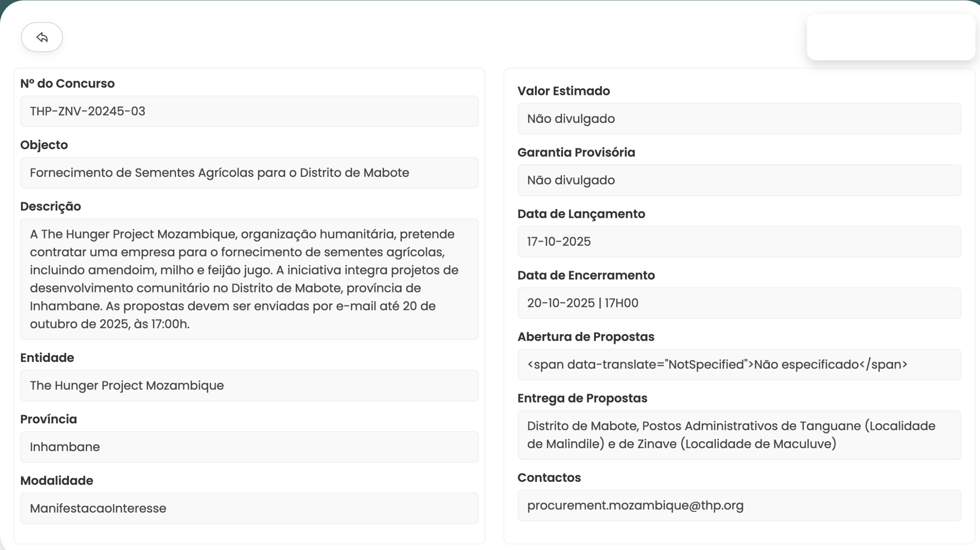This screenshot has height=550, width=980.
Task: Click the Valor Estimado field
Action: pos(739,119)
